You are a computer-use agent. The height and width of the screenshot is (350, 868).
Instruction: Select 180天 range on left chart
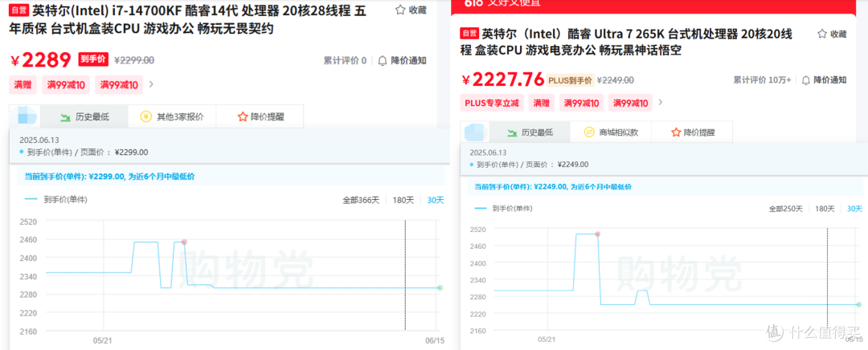tap(403, 200)
